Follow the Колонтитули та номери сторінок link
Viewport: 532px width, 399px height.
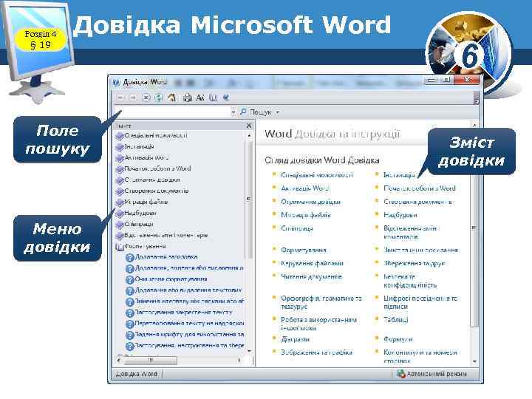(420, 357)
